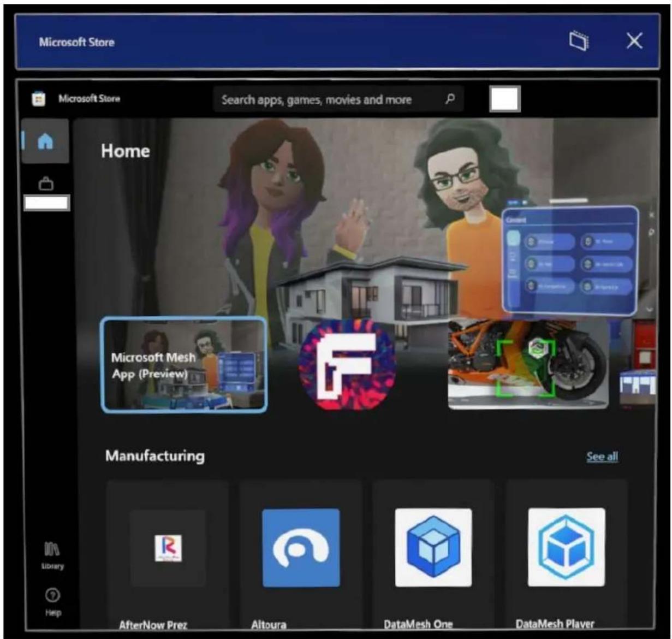Select the Microsoft Mesh App (Preview) thumbnail

[184, 364]
